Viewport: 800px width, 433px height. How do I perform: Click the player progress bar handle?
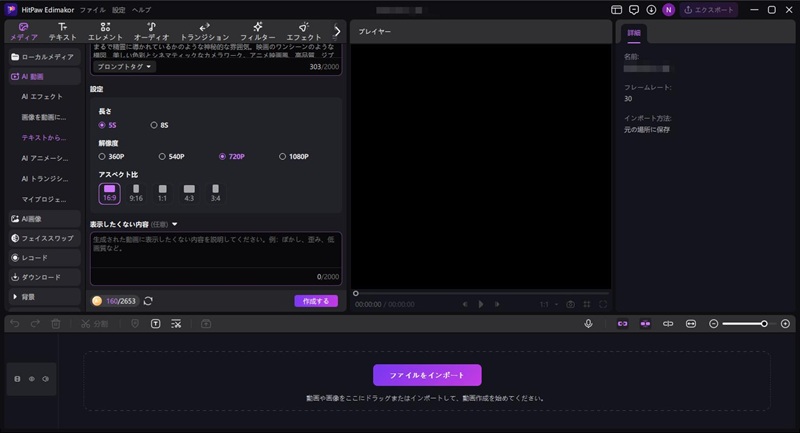coord(356,293)
